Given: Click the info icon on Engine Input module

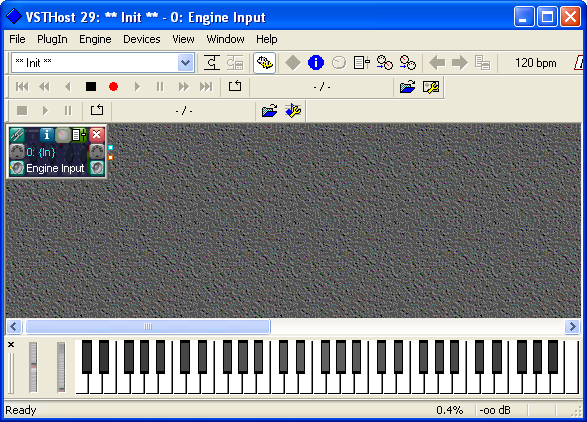Looking at the screenshot, I should (x=46, y=134).
